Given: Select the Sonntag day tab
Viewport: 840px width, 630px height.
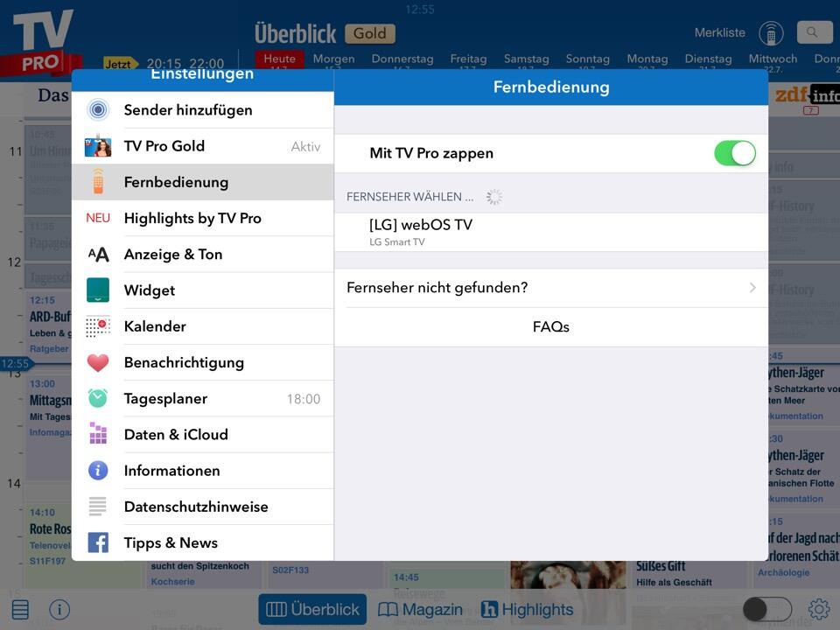Looking at the screenshot, I should pyautogui.click(x=588, y=59).
